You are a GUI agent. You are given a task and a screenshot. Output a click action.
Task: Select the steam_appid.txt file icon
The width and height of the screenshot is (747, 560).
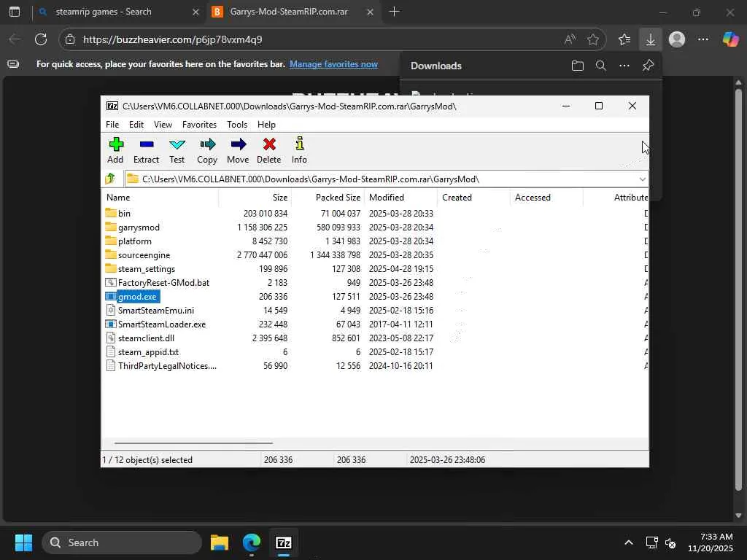tap(111, 351)
